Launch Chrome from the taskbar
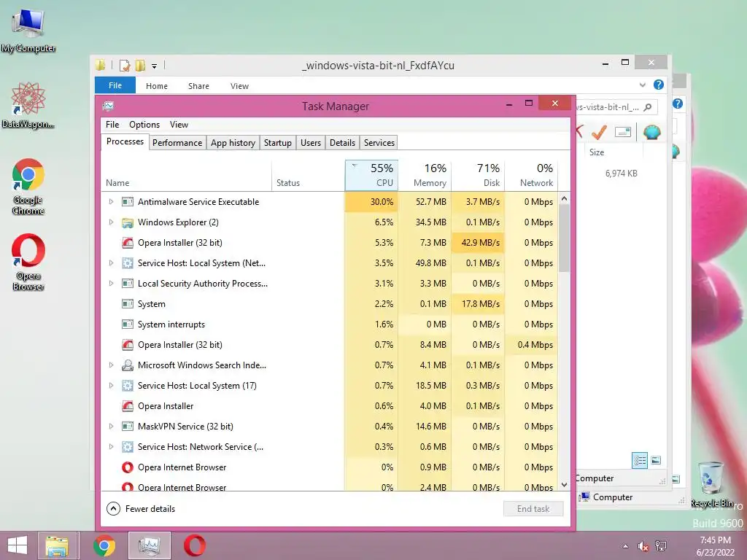The height and width of the screenshot is (560, 747). click(x=104, y=545)
